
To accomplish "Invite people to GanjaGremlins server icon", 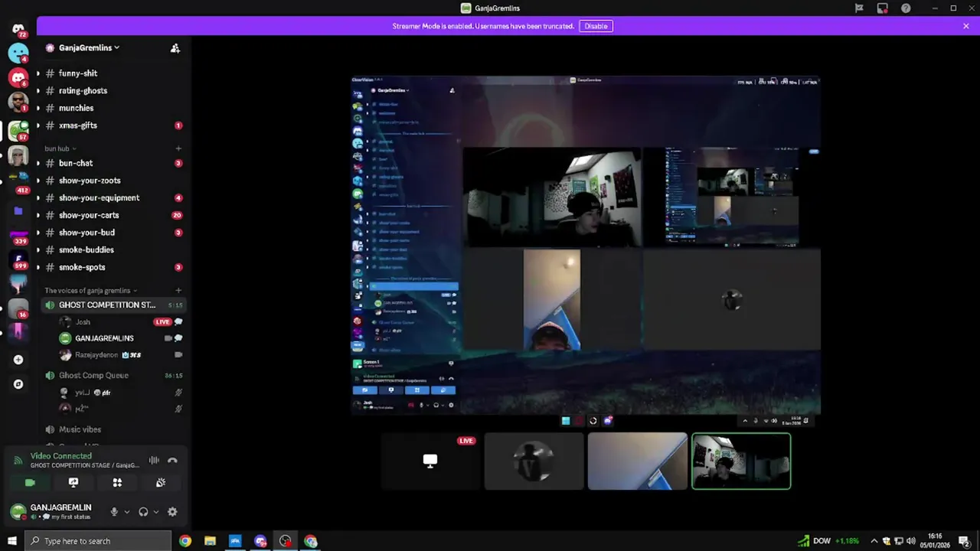I will pos(175,47).
